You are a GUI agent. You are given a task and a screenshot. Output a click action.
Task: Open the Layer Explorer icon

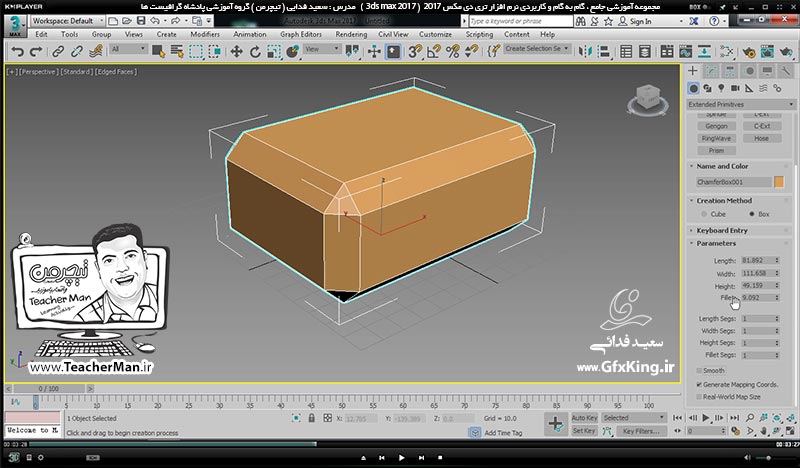pos(645,52)
